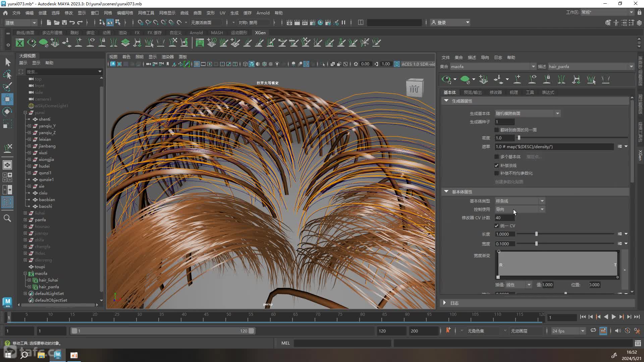Expand the panfa node in outliner
Viewport: 644px width, 362px height.
pos(25,220)
